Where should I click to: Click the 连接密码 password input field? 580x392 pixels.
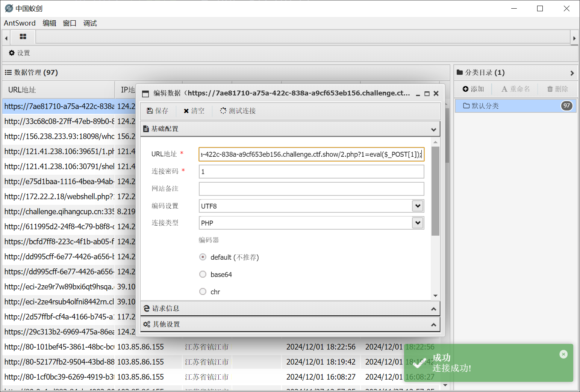pos(311,172)
